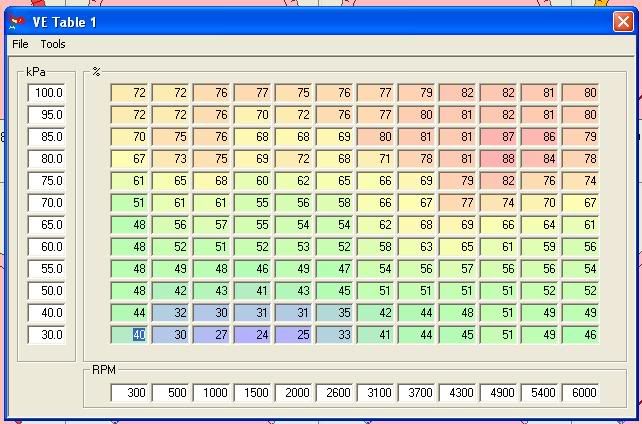Image resolution: width=642 pixels, height=424 pixels.
Task: Select the 4300 RPM bin field
Action: (458, 393)
